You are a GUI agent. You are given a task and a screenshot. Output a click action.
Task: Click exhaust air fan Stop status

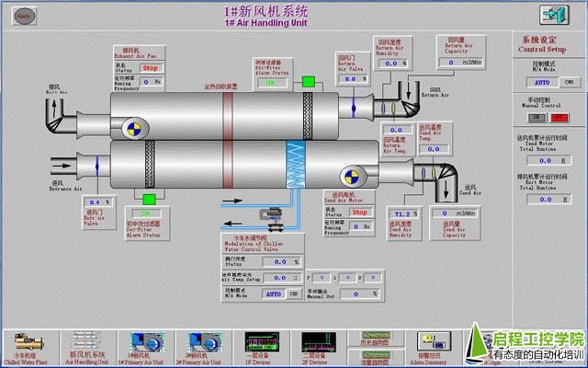[x=151, y=68]
